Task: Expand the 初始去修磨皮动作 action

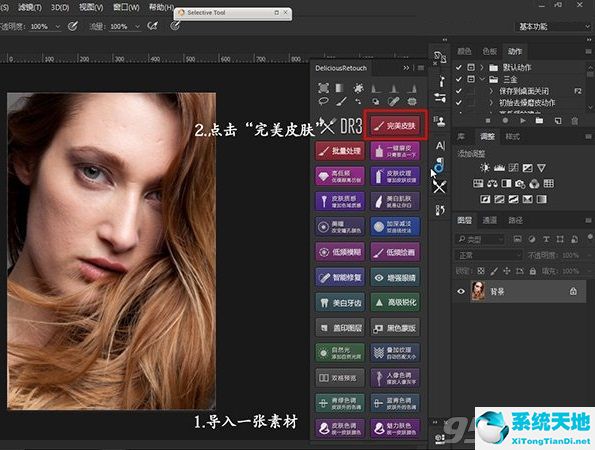Action: point(491,102)
